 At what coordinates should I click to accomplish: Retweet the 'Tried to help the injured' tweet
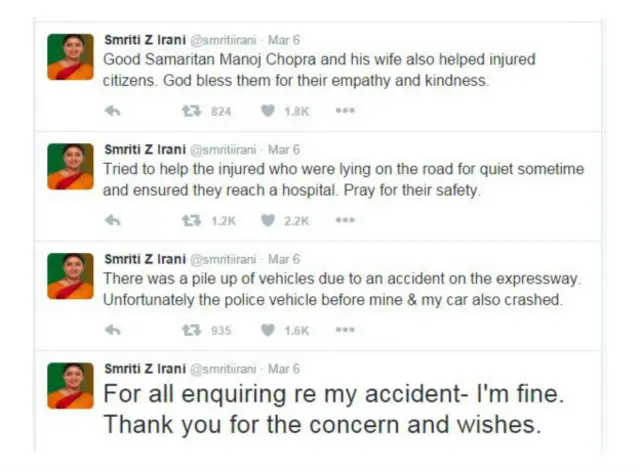(x=188, y=220)
